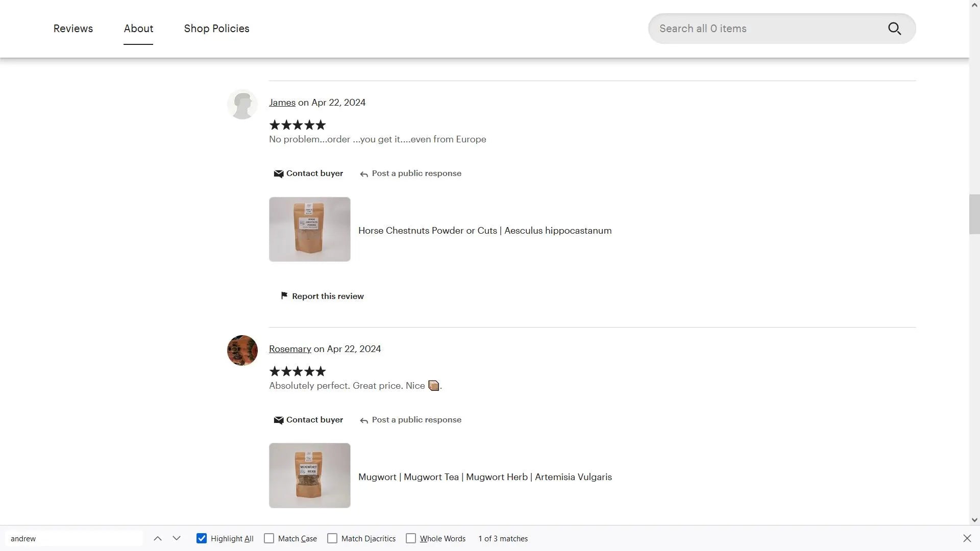Viewport: 980px width, 551px height.
Task: Jump to next find match arrow
Action: [x=177, y=538]
